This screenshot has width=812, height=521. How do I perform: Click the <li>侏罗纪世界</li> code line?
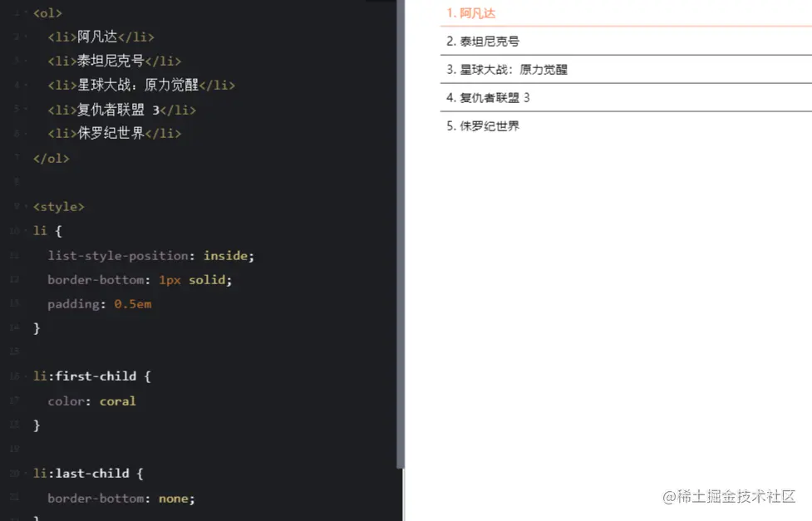coord(115,134)
